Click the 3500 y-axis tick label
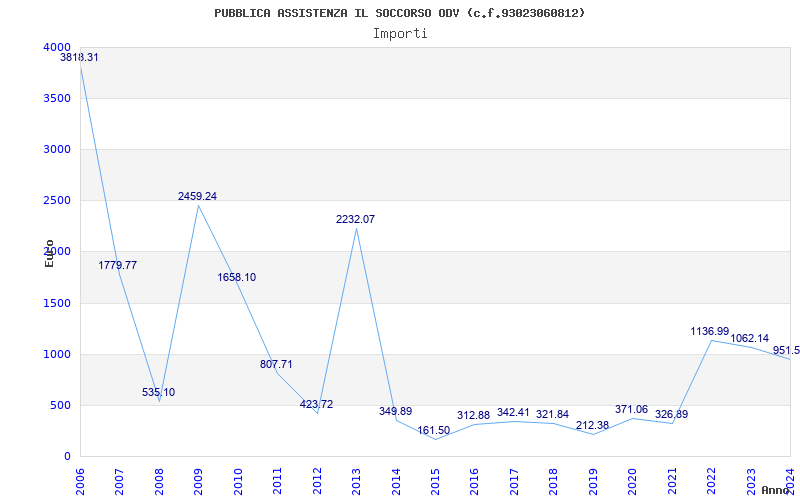 tap(55, 98)
